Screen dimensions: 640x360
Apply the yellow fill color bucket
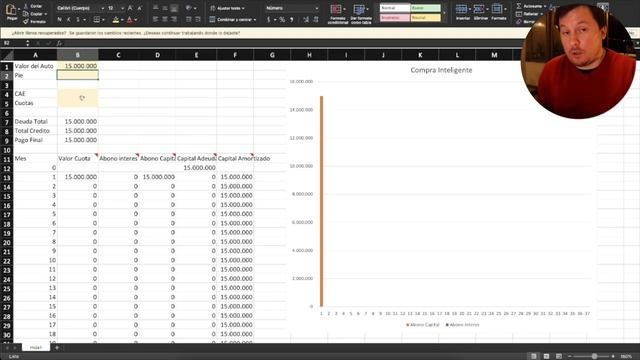tap(116, 20)
